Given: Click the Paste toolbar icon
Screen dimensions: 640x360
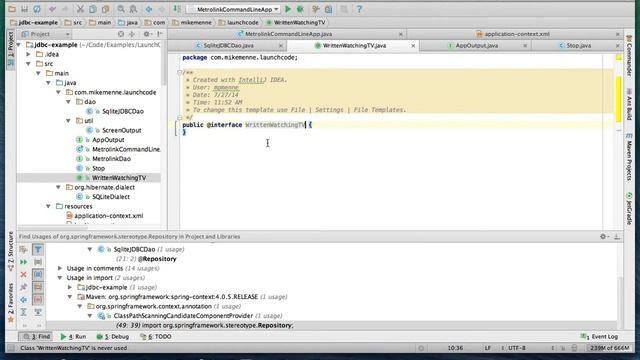Looking at the screenshot, I should click(x=105, y=9).
